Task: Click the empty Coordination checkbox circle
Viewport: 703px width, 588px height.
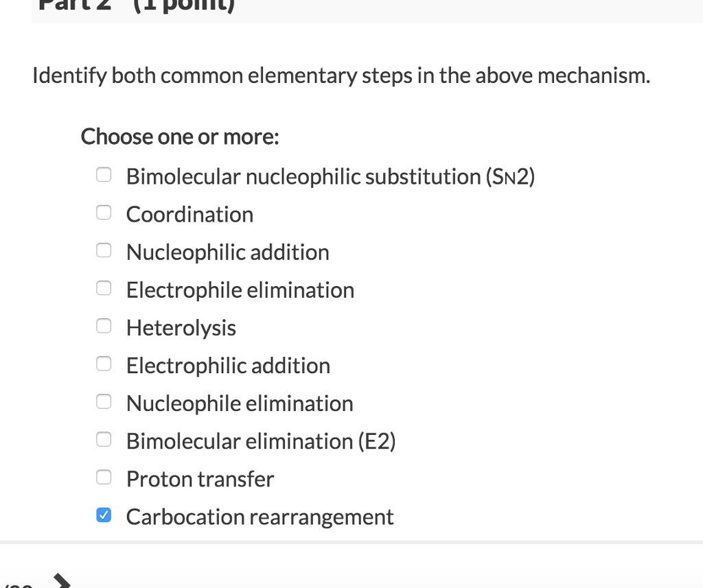Action: pos(104,213)
